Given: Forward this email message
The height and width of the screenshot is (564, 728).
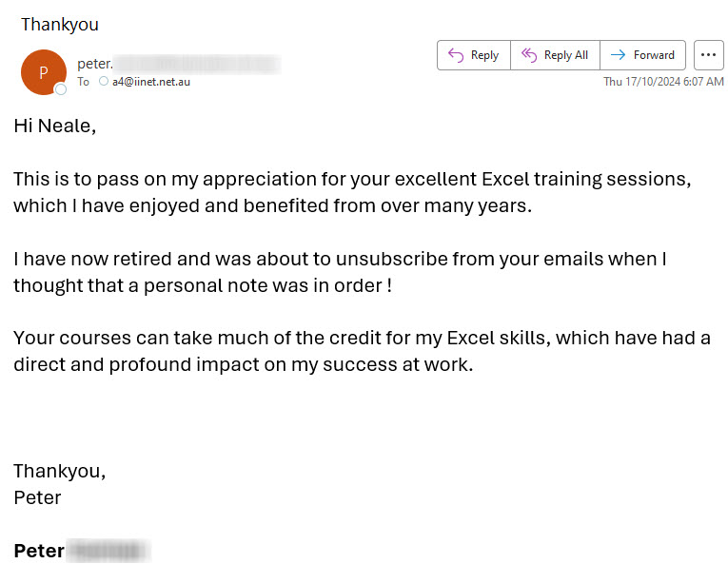Looking at the screenshot, I should [642, 55].
